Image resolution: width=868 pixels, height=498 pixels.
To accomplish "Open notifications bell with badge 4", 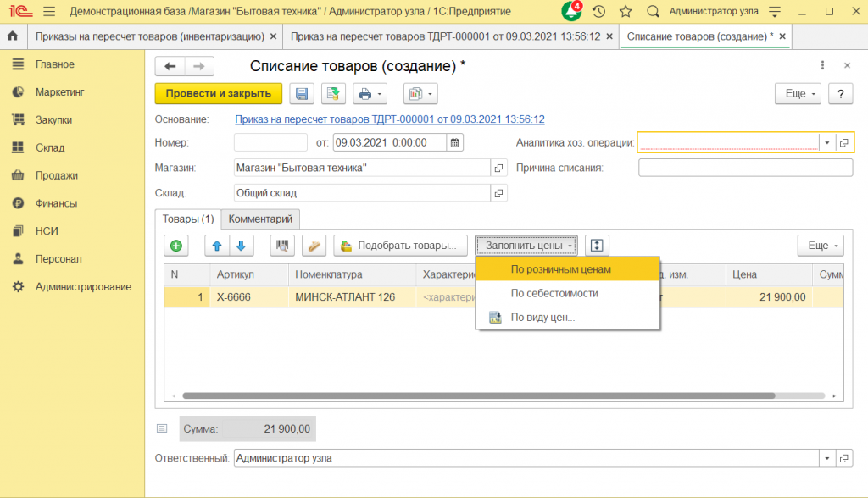I will pyautogui.click(x=572, y=10).
